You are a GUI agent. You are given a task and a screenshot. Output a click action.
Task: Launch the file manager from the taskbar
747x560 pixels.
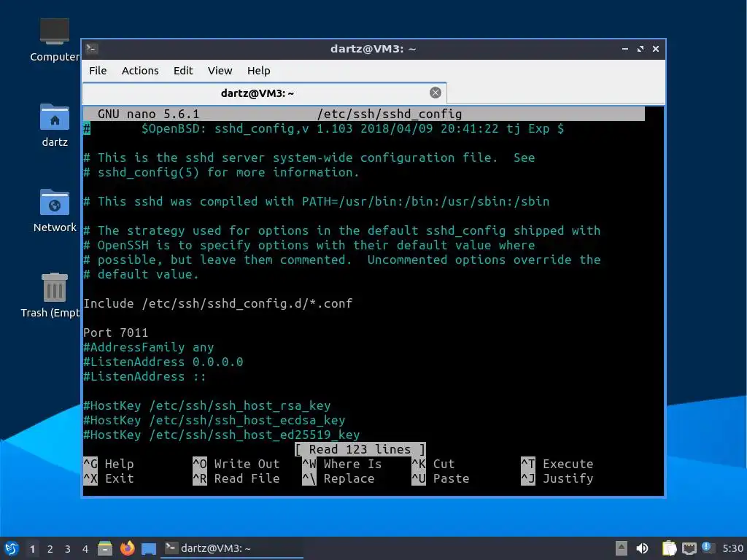pos(105,548)
